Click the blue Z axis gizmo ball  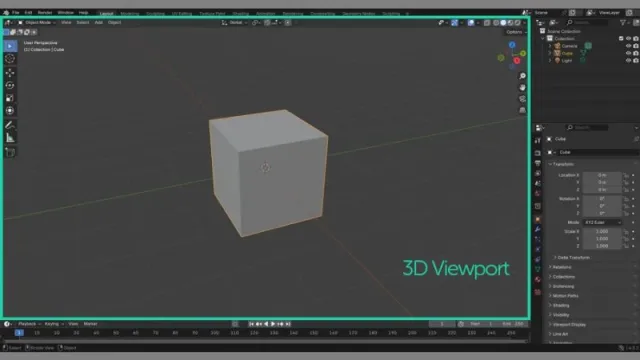coord(512,45)
